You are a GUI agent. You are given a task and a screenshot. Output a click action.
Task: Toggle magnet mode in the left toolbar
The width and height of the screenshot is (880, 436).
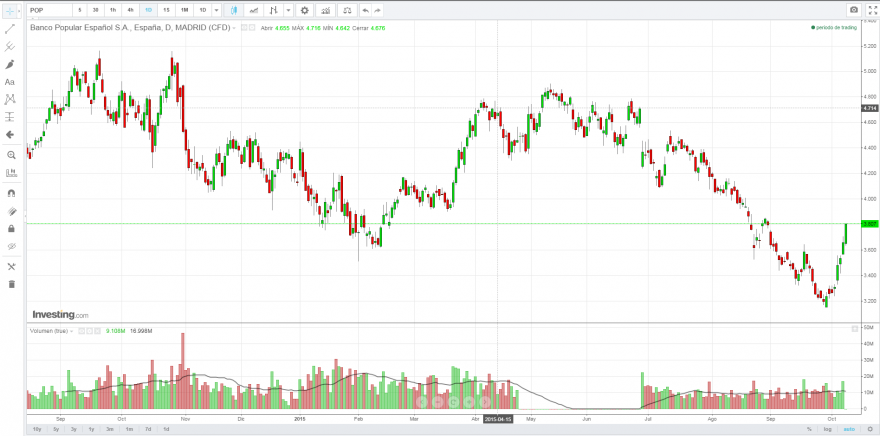click(x=11, y=194)
